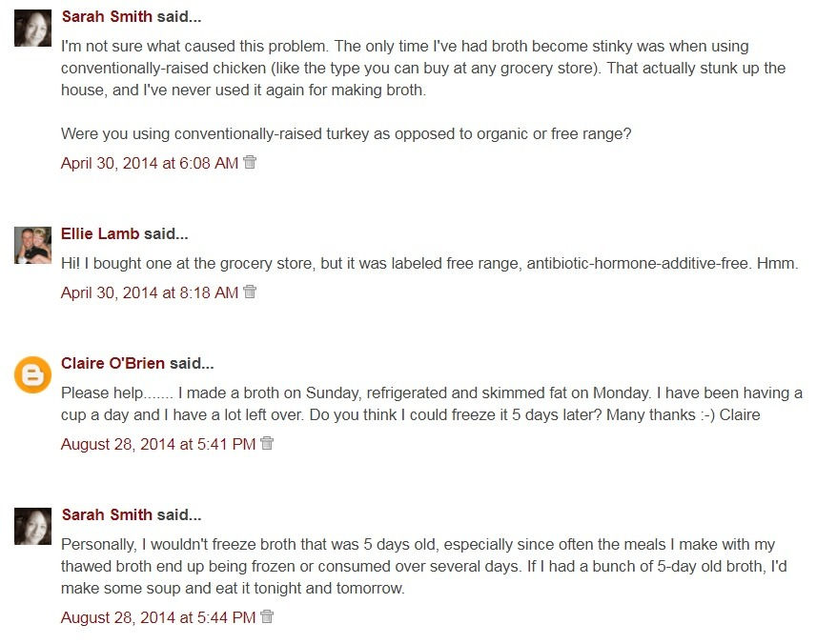Screen dimensions: 837x644
Task: Click Sarah Smith's avatar on the last comment
Action: [x=32, y=526]
